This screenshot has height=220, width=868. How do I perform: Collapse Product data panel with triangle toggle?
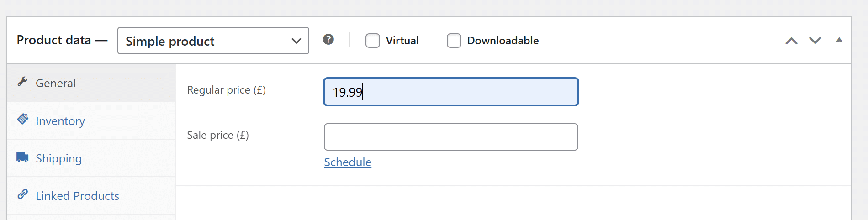pyautogui.click(x=839, y=40)
